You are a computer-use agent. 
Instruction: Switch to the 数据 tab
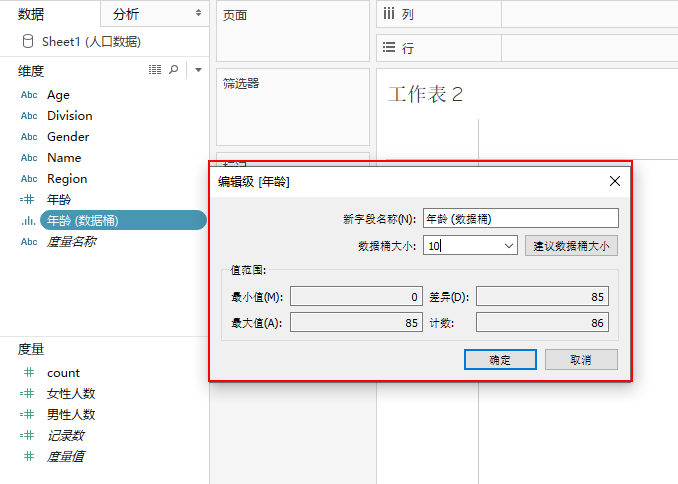click(31, 14)
